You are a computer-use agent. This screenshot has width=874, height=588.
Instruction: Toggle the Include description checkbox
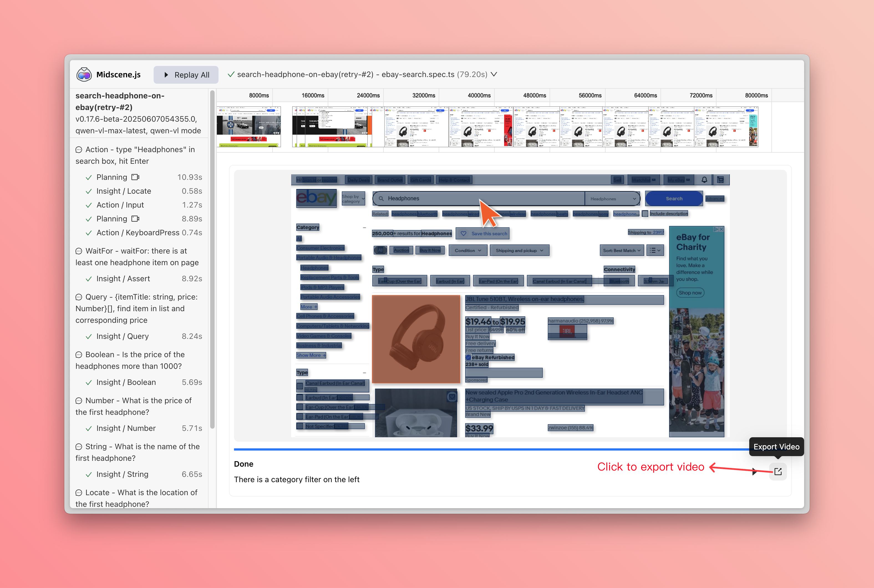645,214
